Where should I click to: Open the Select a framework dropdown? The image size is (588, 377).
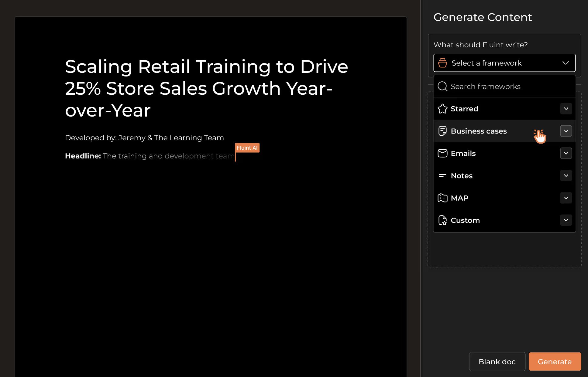(x=504, y=63)
